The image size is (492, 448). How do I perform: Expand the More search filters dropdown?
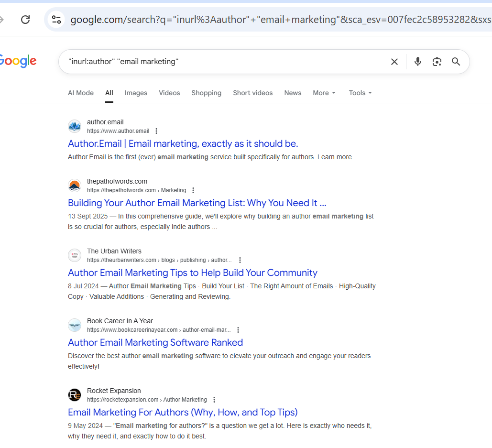(x=324, y=93)
